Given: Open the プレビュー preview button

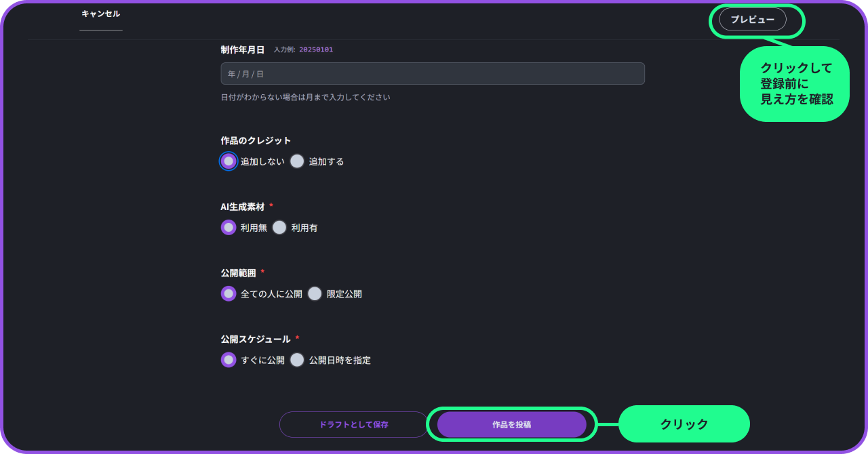Looking at the screenshot, I should point(752,20).
